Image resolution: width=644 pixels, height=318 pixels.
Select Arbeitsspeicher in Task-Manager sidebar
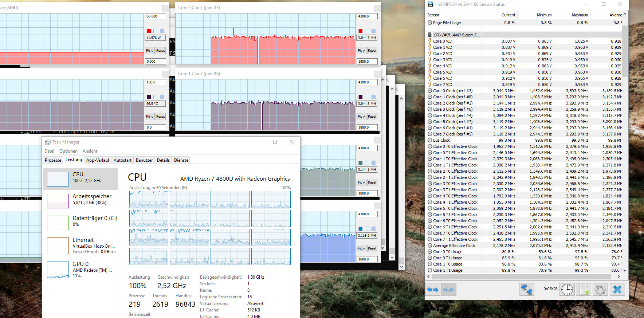click(x=80, y=201)
